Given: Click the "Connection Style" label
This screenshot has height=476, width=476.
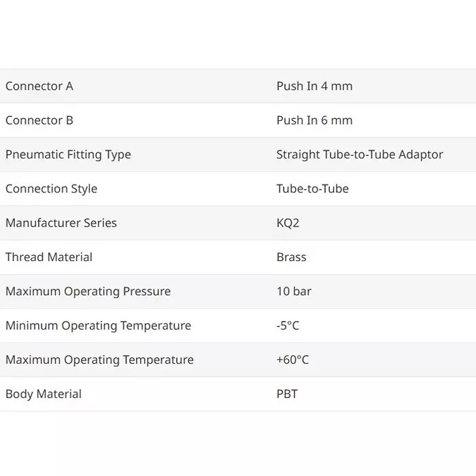Looking at the screenshot, I should click(x=51, y=189).
